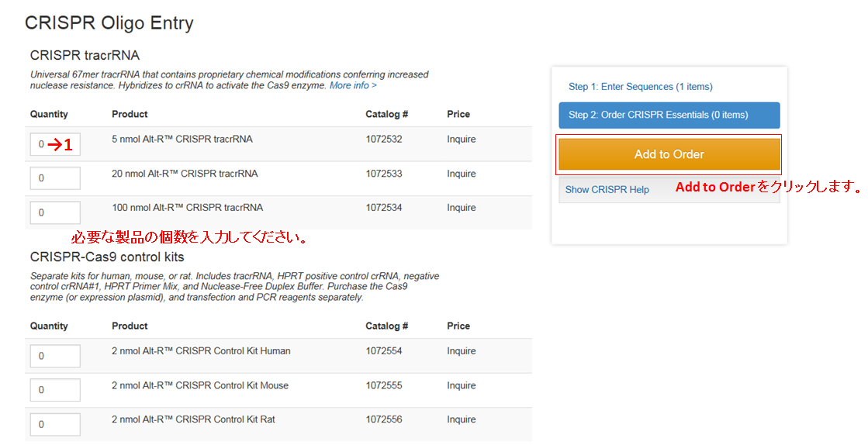
Task: Click catalog number 1072554
Action: (x=384, y=351)
